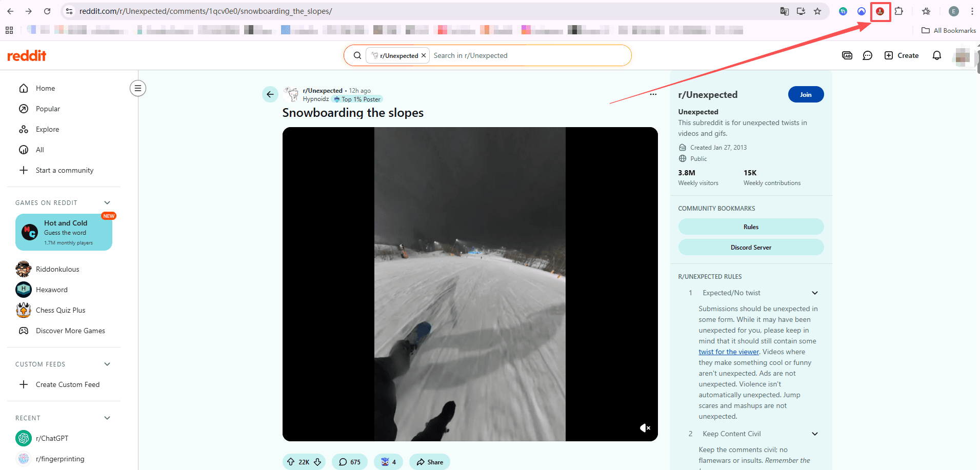Bookmark this page with the star icon
This screenshot has height=470, width=980.
coord(817,11)
